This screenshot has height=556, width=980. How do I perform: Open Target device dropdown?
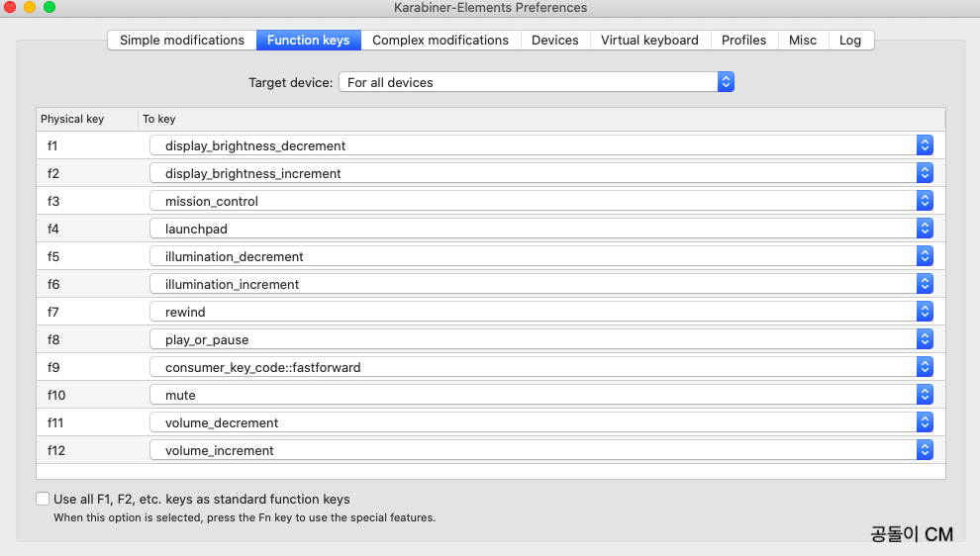click(537, 82)
